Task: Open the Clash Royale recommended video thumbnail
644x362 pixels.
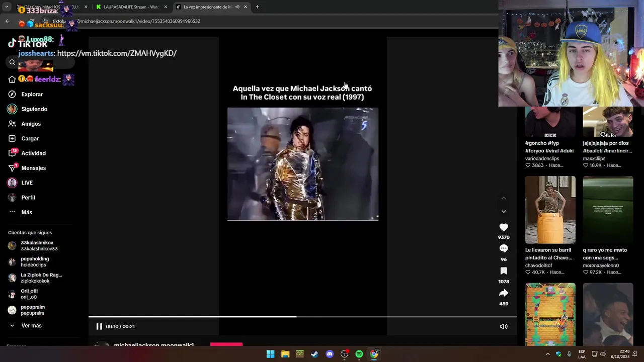Action: pos(550,314)
